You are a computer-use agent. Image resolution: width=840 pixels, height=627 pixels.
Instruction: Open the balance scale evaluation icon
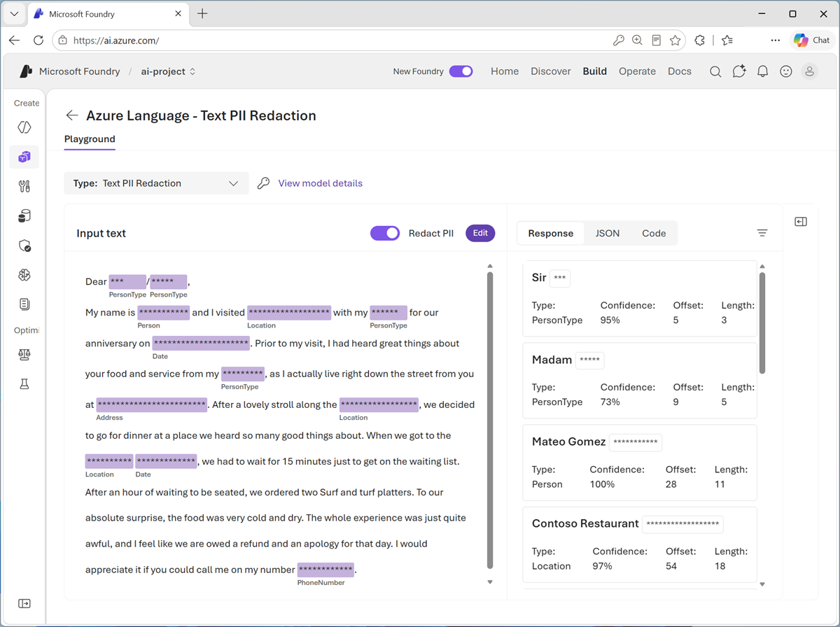pos(24,354)
